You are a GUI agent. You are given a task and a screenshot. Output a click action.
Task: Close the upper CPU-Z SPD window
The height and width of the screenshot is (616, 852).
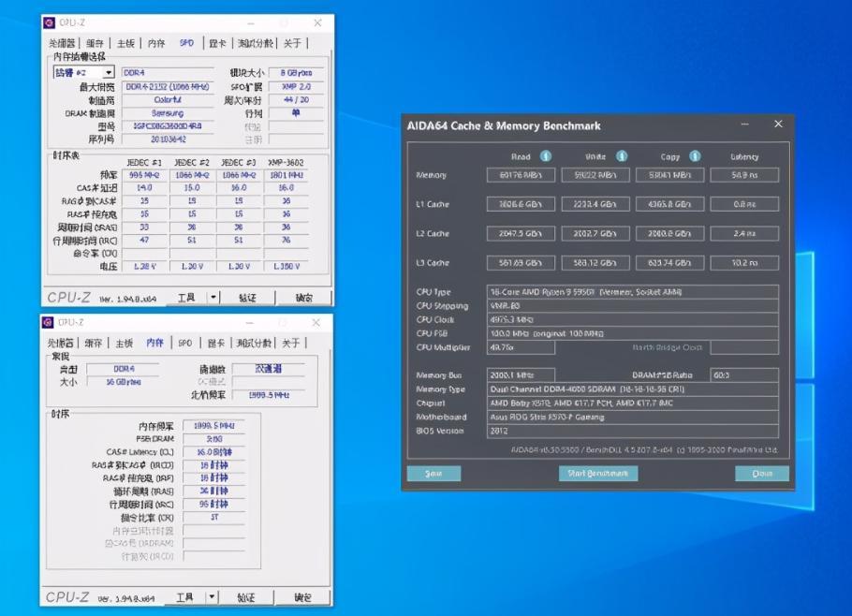click(x=318, y=22)
